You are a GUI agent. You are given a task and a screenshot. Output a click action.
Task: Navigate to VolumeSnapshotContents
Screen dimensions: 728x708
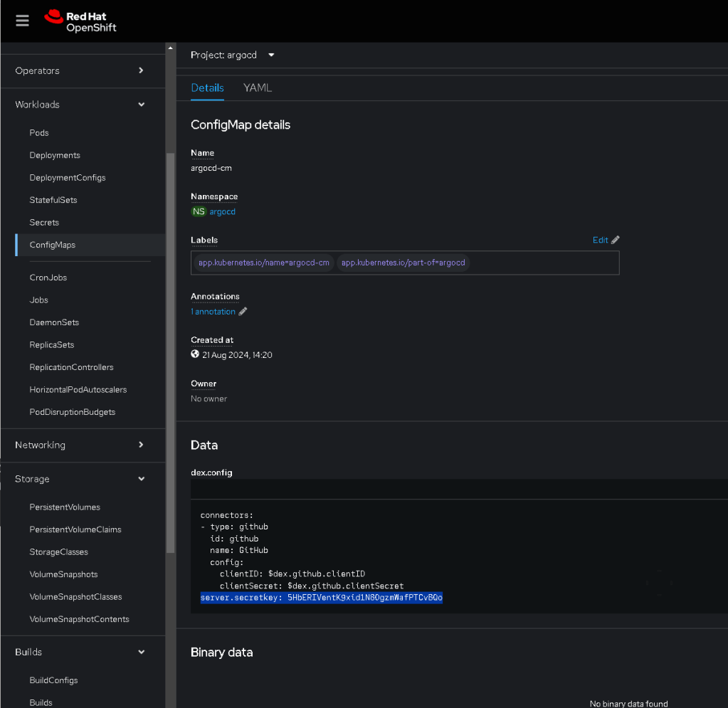(80, 619)
